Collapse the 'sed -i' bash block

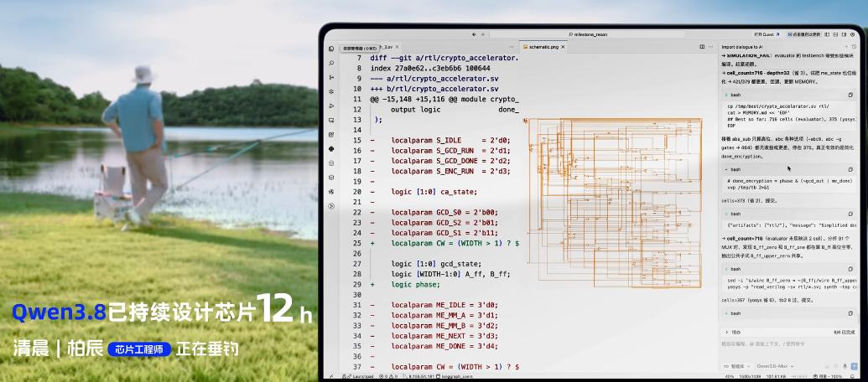click(x=726, y=269)
